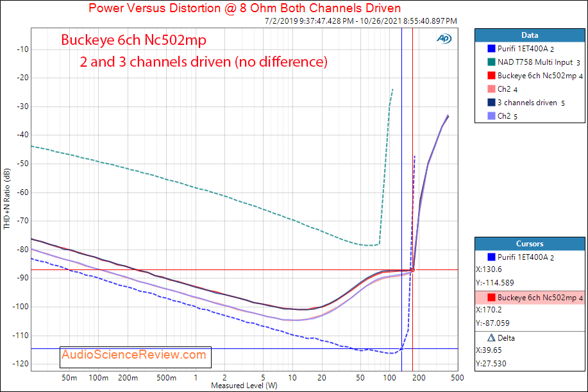
Task: Click the THD+N Ratio (dB) axis label
Action: [7, 199]
